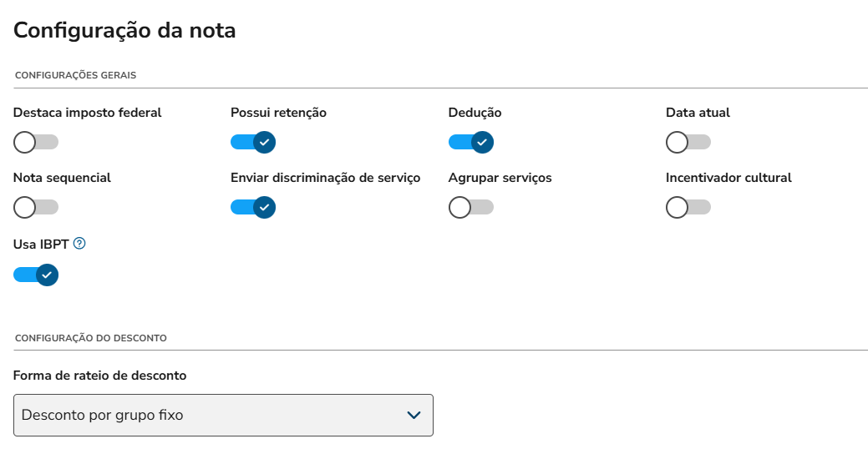This screenshot has height=454, width=868.
Task: Disable the Possui retenção toggle
Action: [x=253, y=143]
